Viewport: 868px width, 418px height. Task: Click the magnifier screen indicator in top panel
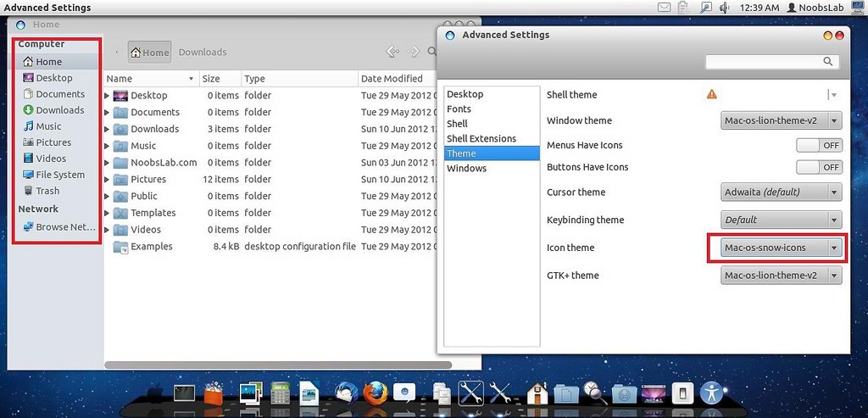pyautogui.click(x=704, y=7)
